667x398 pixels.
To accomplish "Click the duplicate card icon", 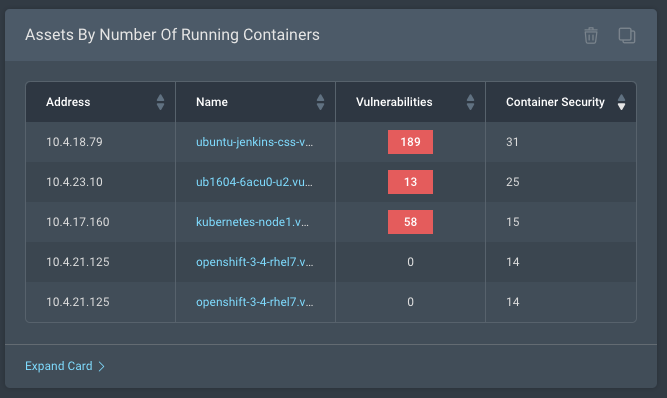I will (x=627, y=35).
